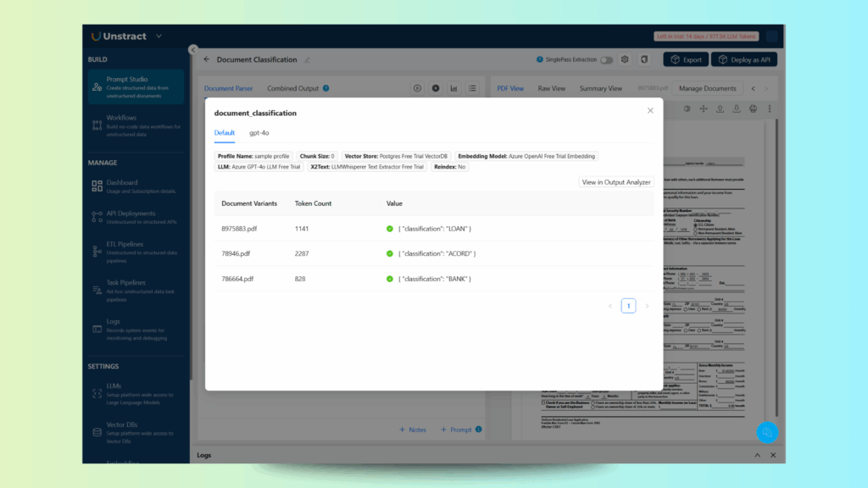Click the run-all prompts icon near Combined Output
The height and width of the screenshot is (488, 868).
[x=435, y=88]
